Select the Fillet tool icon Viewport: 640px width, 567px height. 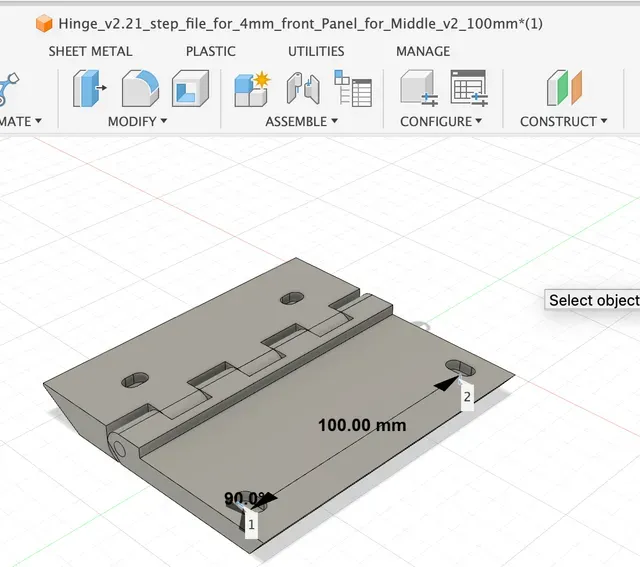140,88
